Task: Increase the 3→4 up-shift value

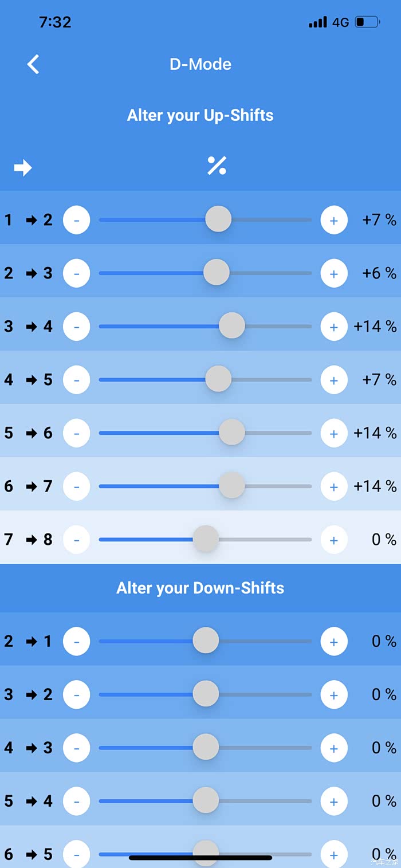Action: [x=334, y=327]
